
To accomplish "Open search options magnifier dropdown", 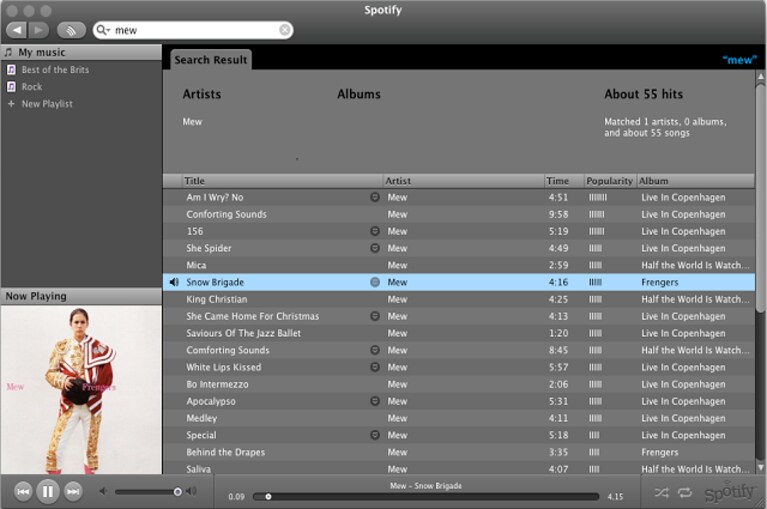I will click(103, 30).
